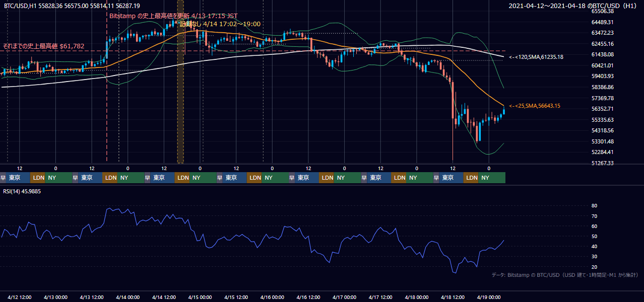Click the 4/18 12:00 date label
The image size is (644, 302).
point(453,297)
